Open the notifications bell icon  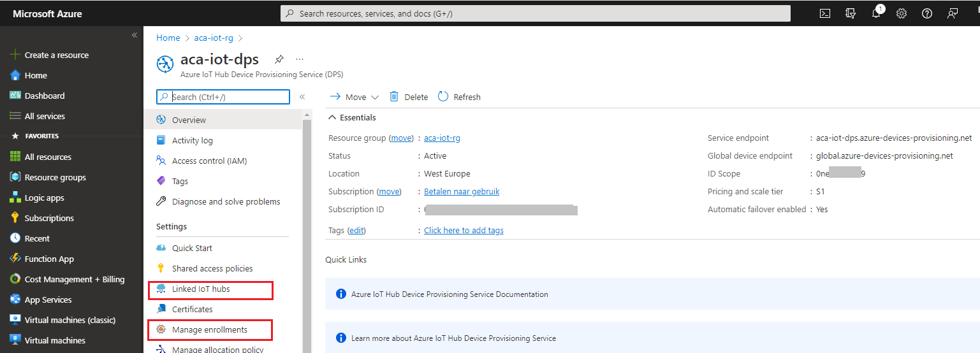pyautogui.click(x=876, y=13)
